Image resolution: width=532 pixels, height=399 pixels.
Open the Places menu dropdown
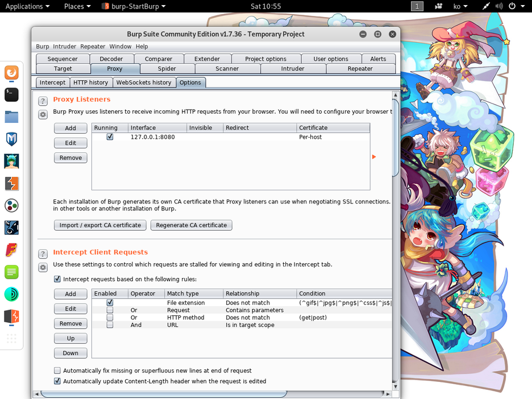tap(77, 6)
